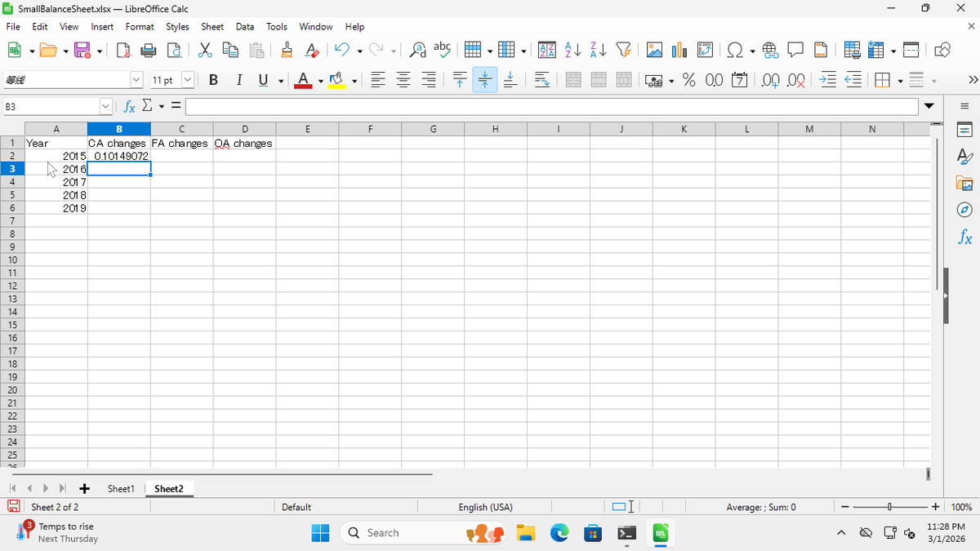Open the sidebar Navigator compass icon
This screenshot has height=551, width=980.
click(964, 211)
